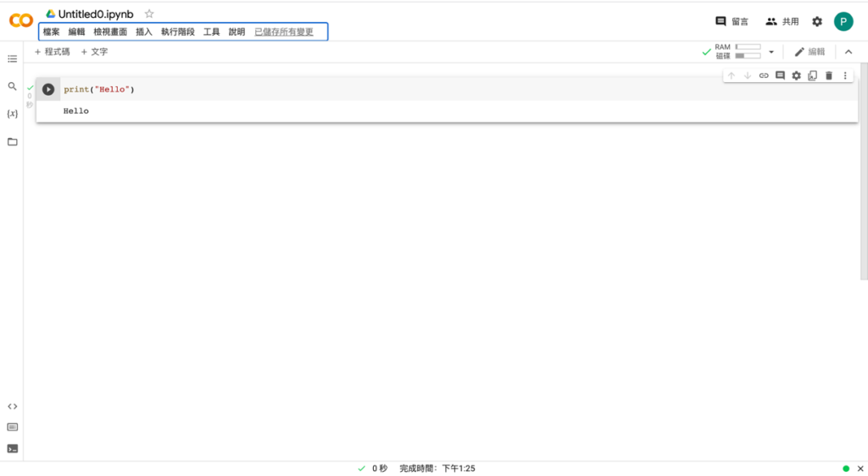Click inside the print("Hello") code editor
This screenshot has height=476, width=868.
pos(339,90)
